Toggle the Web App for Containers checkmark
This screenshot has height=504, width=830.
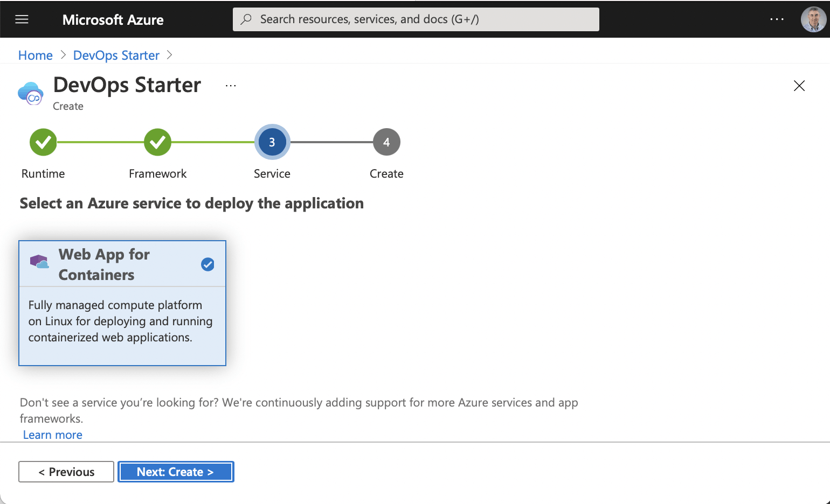(207, 264)
